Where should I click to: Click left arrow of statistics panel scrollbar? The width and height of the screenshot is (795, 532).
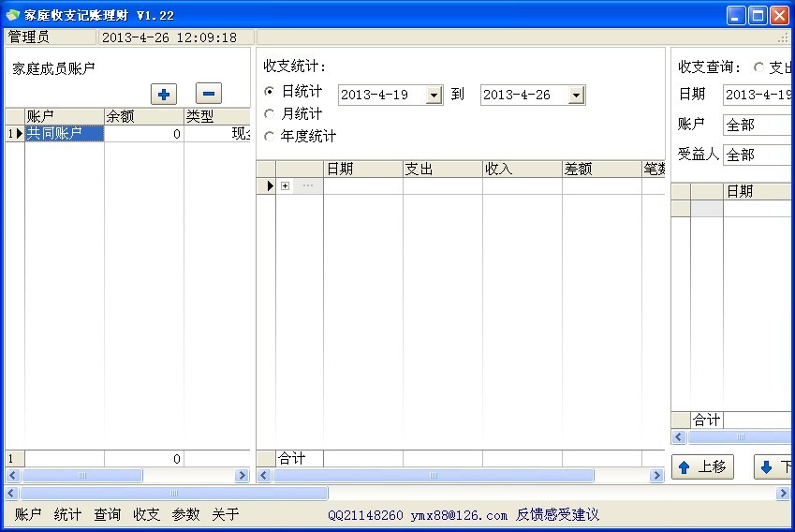[x=264, y=476]
